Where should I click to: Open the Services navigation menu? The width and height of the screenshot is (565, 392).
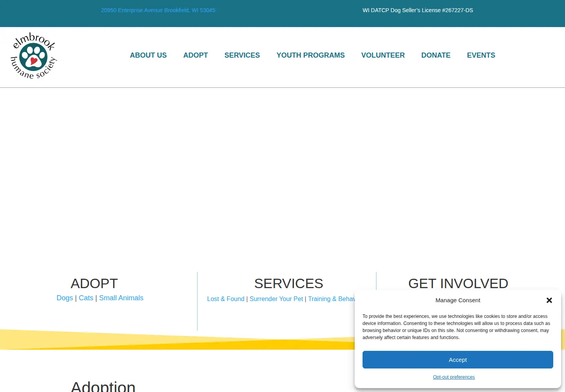[x=242, y=55]
